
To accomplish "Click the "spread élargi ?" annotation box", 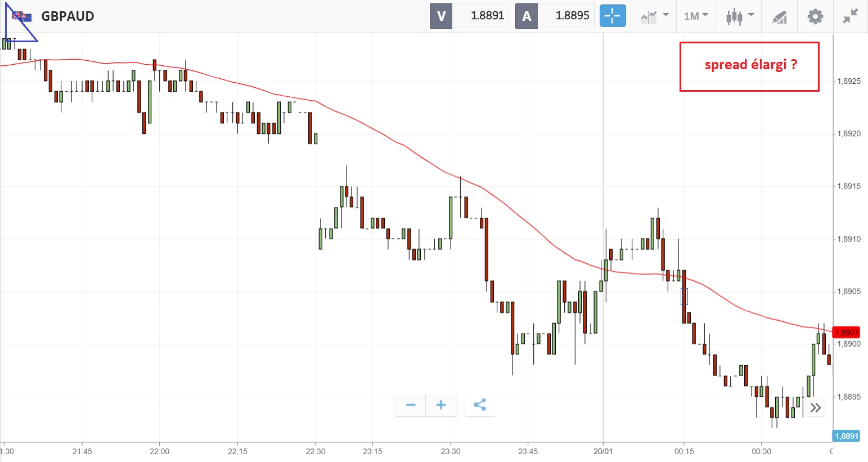I will coord(749,66).
